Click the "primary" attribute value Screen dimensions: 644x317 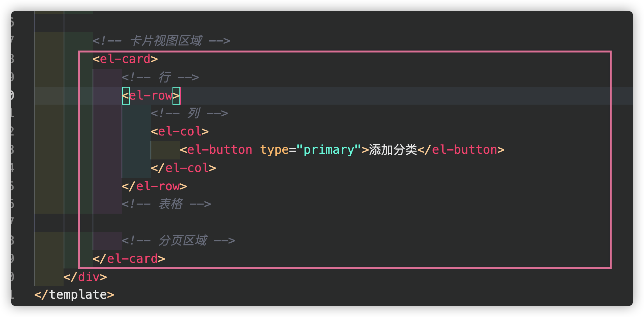[x=329, y=150]
